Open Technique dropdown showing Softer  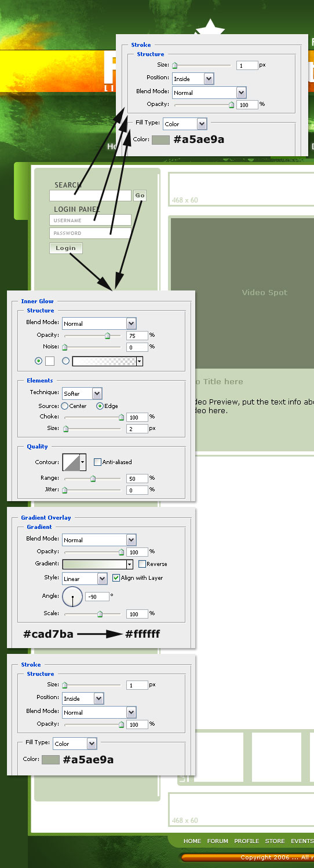[82, 393]
